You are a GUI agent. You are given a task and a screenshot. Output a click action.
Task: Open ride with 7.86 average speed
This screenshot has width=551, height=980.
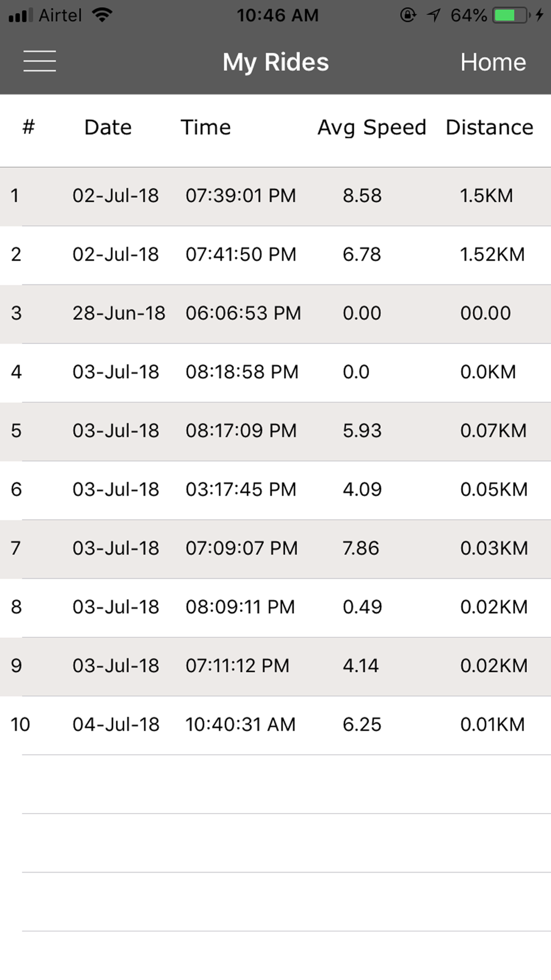(x=275, y=548)
